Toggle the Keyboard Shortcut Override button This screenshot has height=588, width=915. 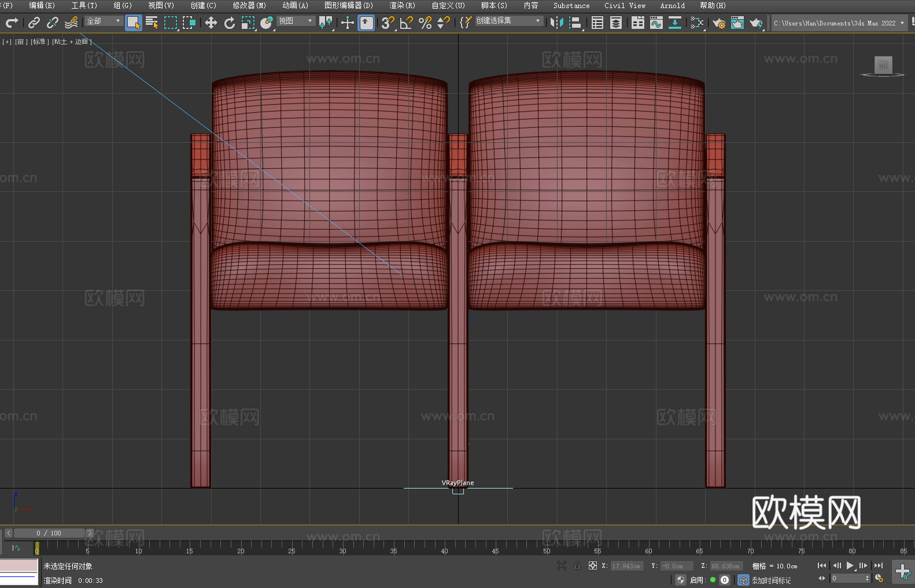[366, 23]
